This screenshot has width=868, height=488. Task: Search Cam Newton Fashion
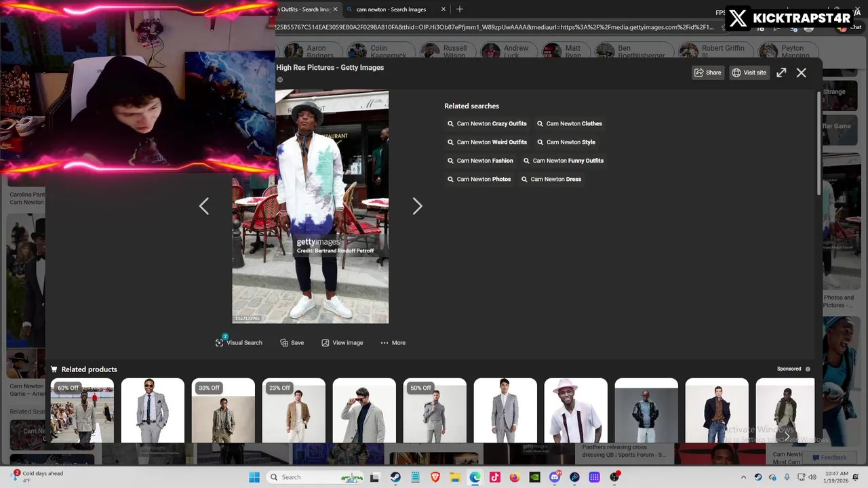pyautogui.click(x=480, y=161)
